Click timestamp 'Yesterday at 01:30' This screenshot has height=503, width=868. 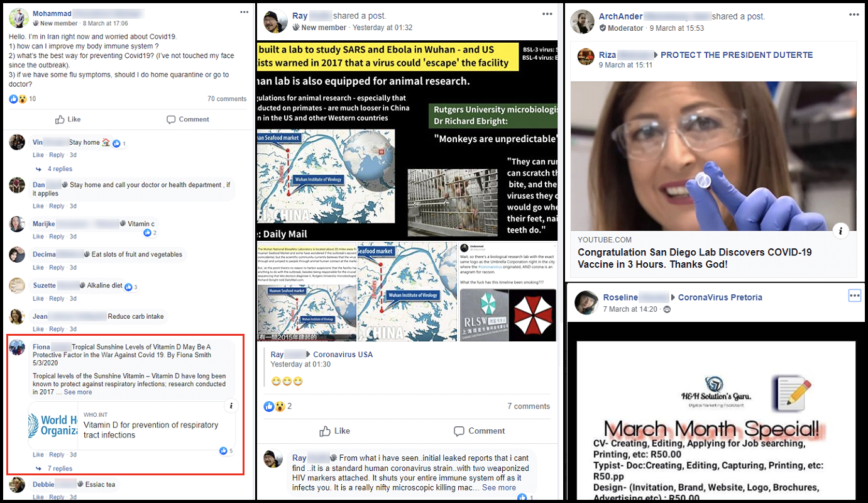click(300, 365)
